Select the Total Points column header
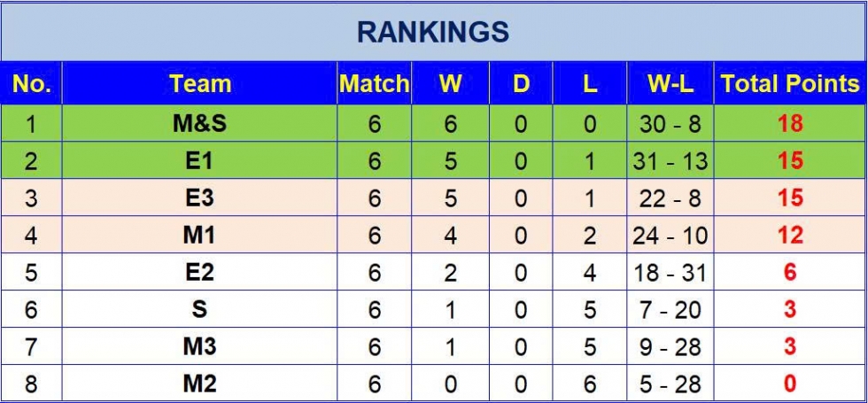This screenshot has width=868, height=403. [790, 84]
